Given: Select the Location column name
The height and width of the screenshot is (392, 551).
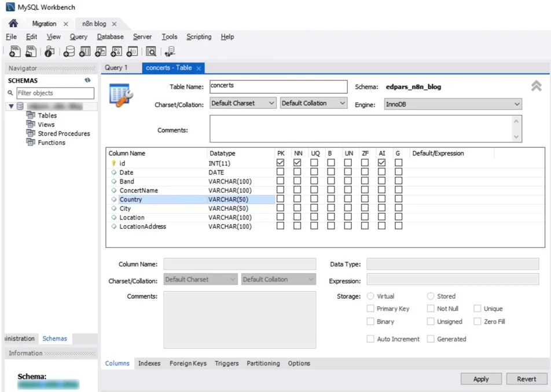Looking at the screenshot, I should tap(132, 217).
